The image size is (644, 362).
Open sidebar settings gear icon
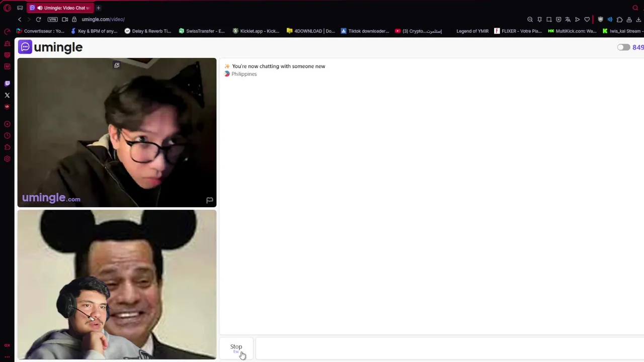[7, 159]
